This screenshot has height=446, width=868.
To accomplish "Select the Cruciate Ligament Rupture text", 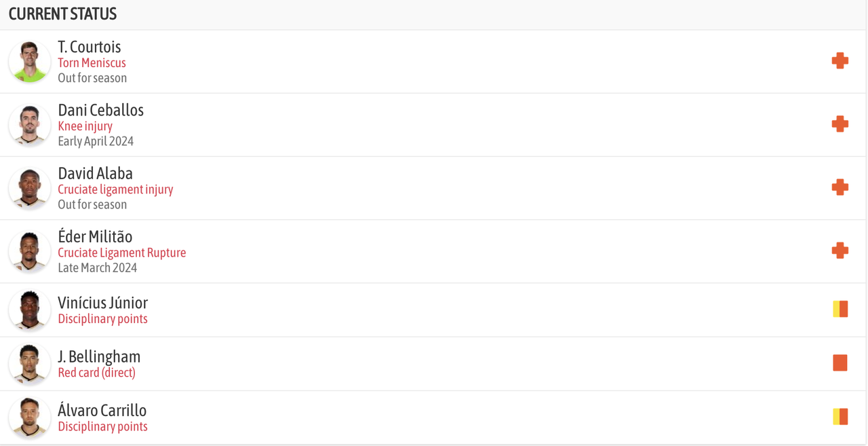I will coord(121,253).
